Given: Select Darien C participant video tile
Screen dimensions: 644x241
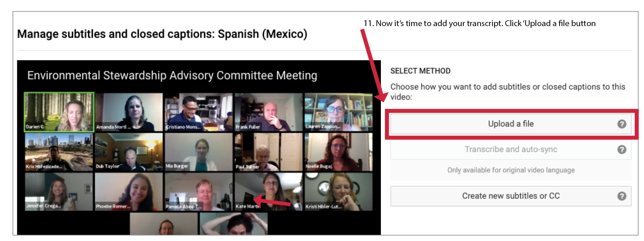Looking at the screenshot, I should [x=59, y=112].
